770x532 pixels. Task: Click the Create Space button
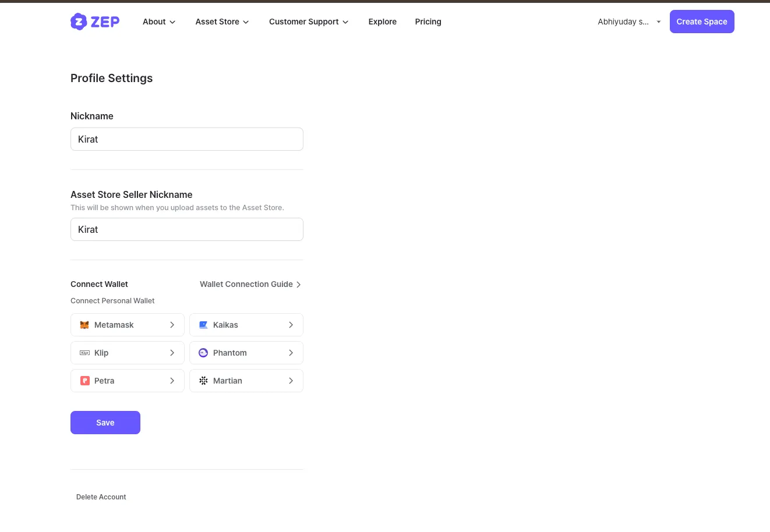[702, 22]
